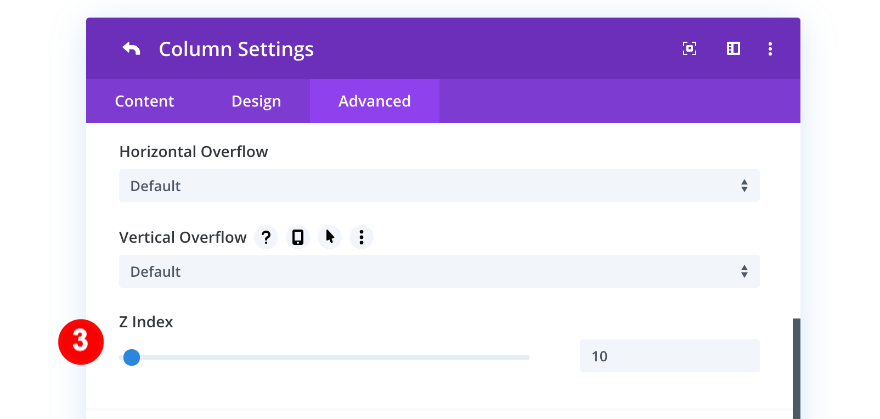Select the Advanced tab
This screenshot has width=880, height=419.
click(x=374, y=101)
